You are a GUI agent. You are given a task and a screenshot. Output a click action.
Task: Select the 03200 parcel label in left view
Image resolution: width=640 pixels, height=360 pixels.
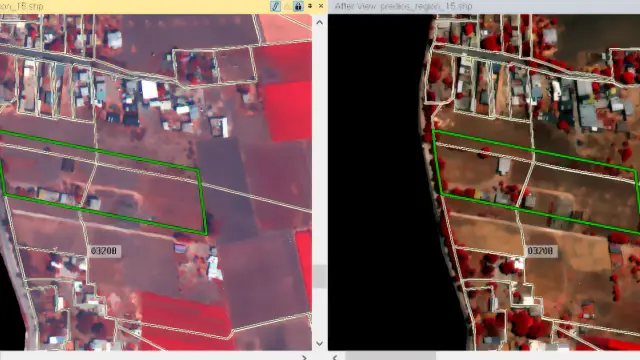[x=104, y=251]
